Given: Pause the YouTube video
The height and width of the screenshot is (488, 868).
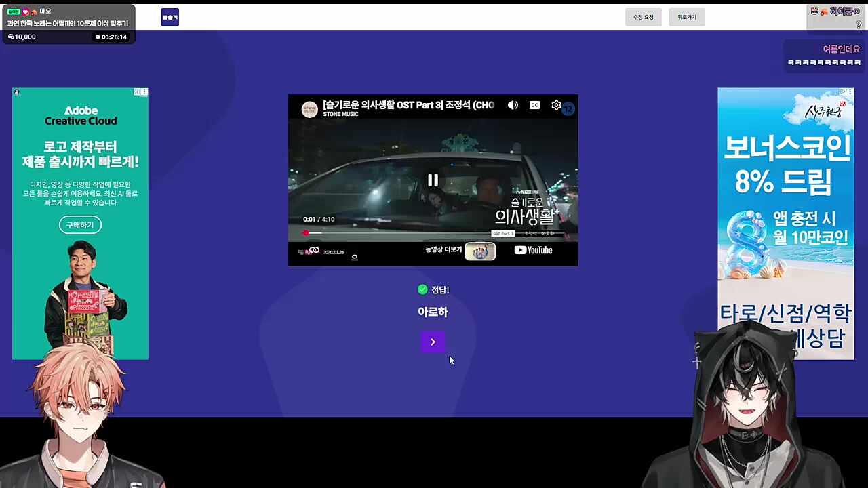Looking at the screenshot, I should pyautogui.click(x=433, y=180).
